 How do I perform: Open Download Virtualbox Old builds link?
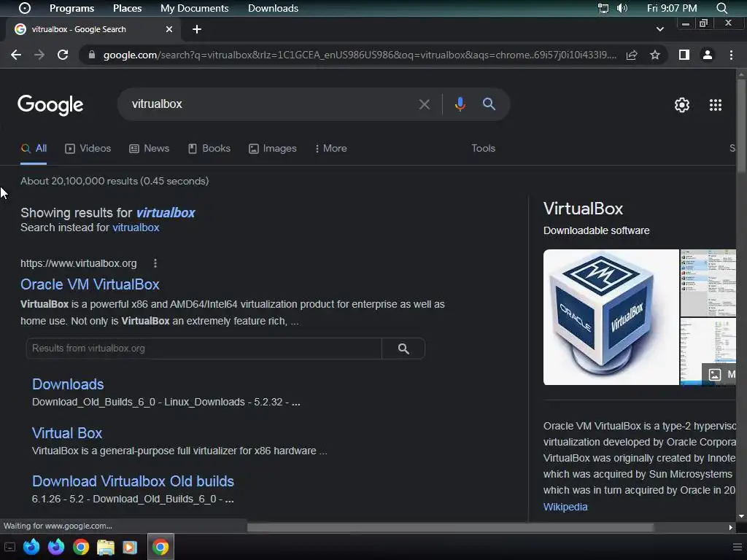click(x=133, y=481)
